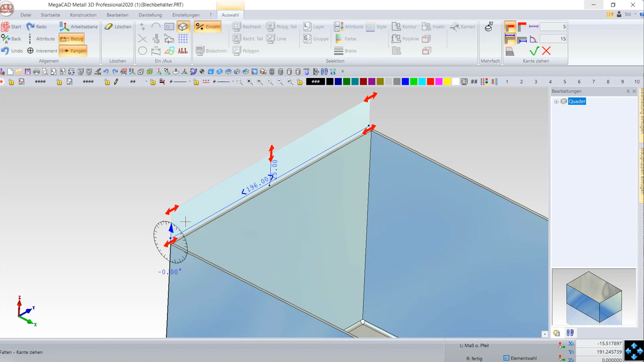Open the line style dropdown in toolbar

point(189,81)
